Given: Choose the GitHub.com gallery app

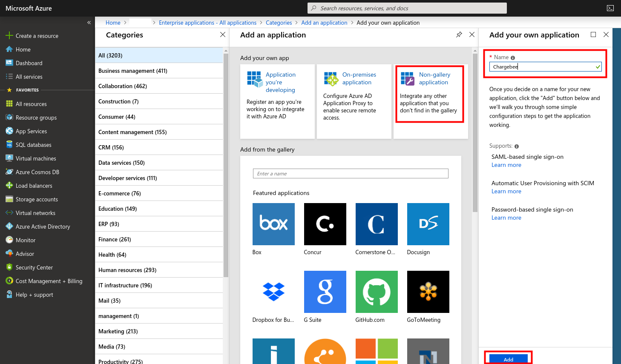Looking at the screenshot, I should (377, 292).
